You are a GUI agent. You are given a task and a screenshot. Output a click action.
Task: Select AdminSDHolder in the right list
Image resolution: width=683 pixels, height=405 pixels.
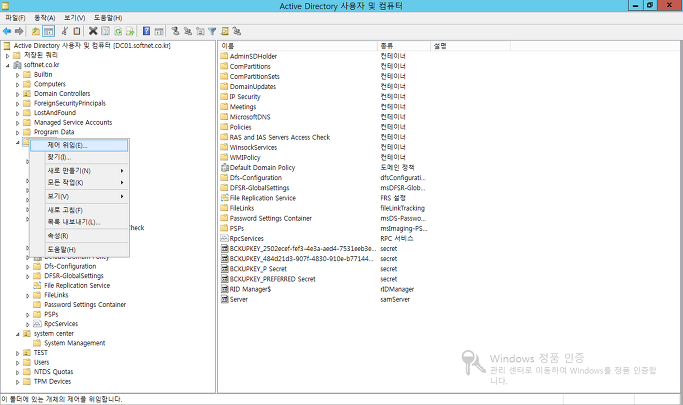pyautogui.click(x=253, y=56)
